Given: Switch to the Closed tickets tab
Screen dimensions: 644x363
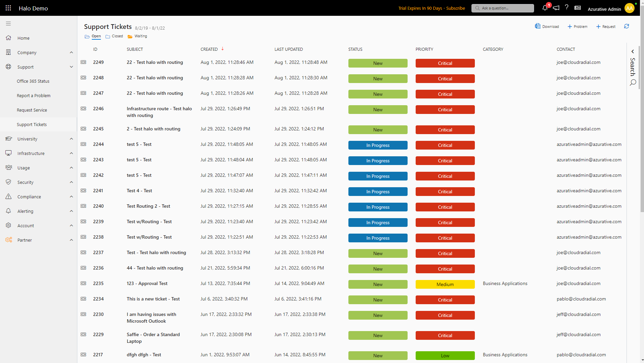Looking at the screenshot, I should pyautogui.click(x=117, y=36).
